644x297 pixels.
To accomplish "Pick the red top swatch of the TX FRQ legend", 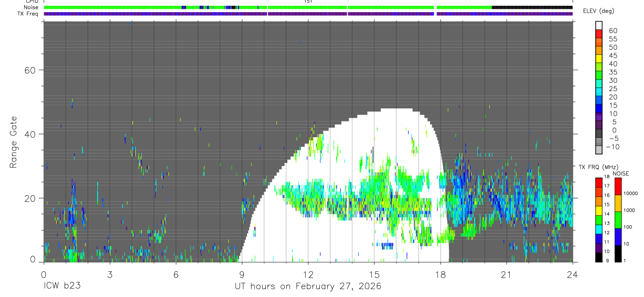I will [x=599, y=183].
